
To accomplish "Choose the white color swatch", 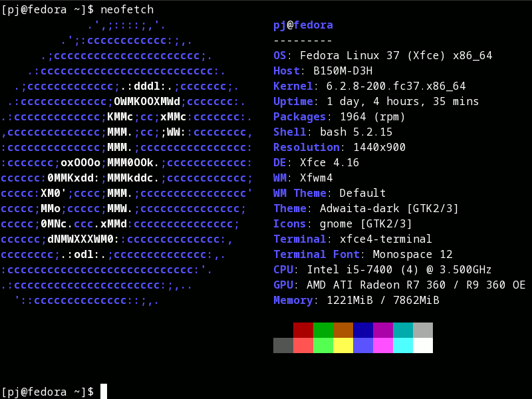I will pos(423,345).
